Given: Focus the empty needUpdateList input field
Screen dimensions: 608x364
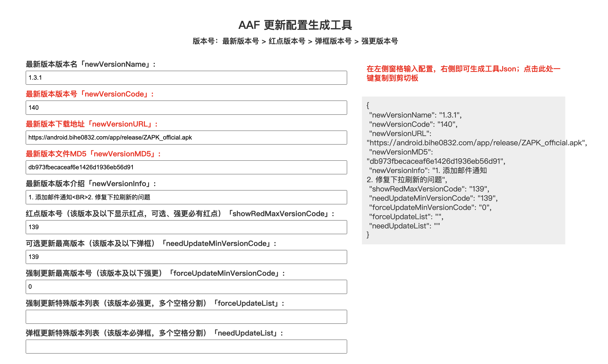Looking at the screenshot, I should pyautogui.click(x=186, y=347).
